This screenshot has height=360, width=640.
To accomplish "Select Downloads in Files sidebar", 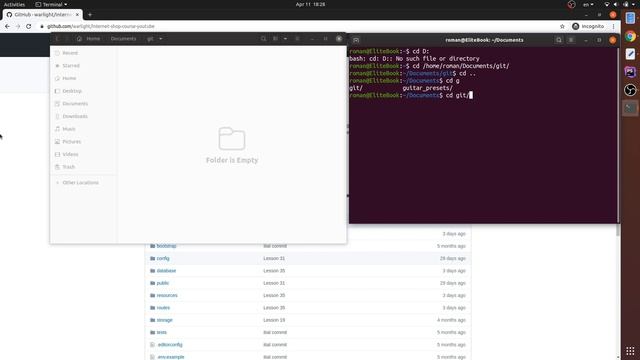I will click(83, 116).
